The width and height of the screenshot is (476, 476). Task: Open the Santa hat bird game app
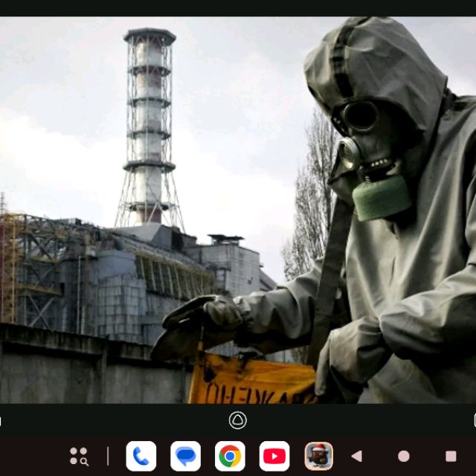pyautogui.click(x=319, y=456)
